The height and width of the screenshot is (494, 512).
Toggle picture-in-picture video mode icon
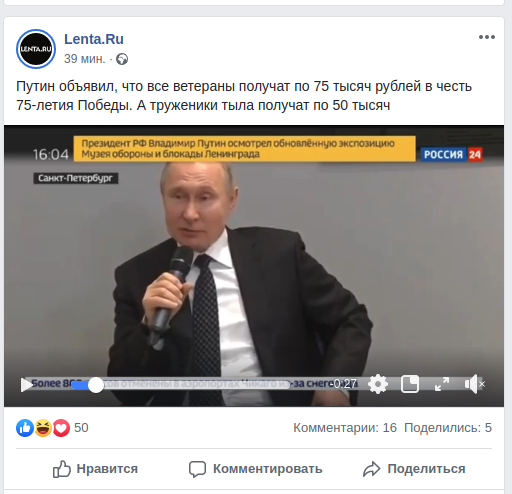[410, 384]
